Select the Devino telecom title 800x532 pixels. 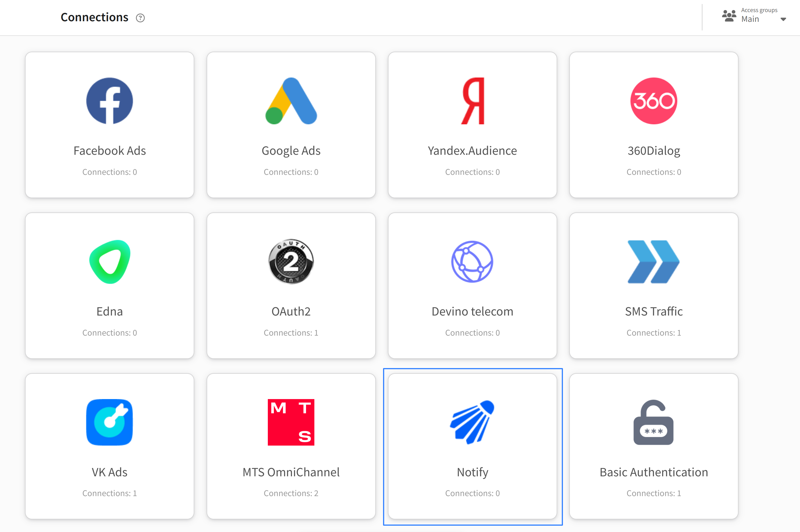(x=472, y=312)
